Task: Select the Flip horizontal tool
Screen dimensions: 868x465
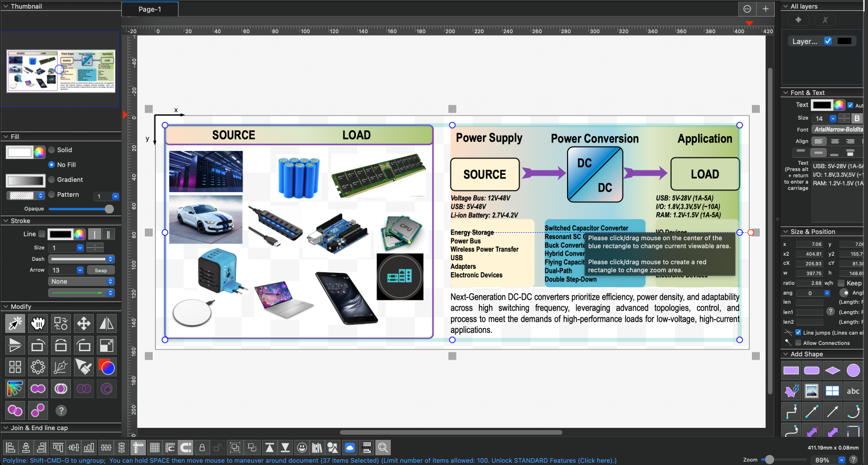Action: click(106, 323)
